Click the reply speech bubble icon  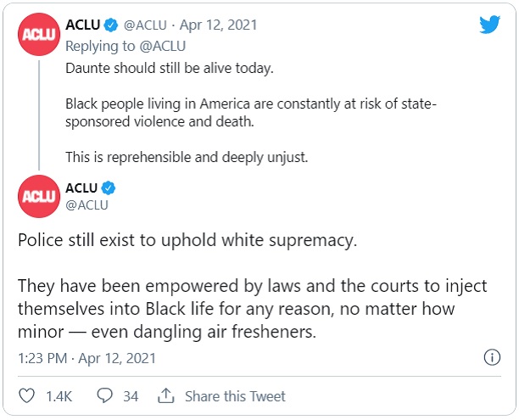(x=105, y=396)
